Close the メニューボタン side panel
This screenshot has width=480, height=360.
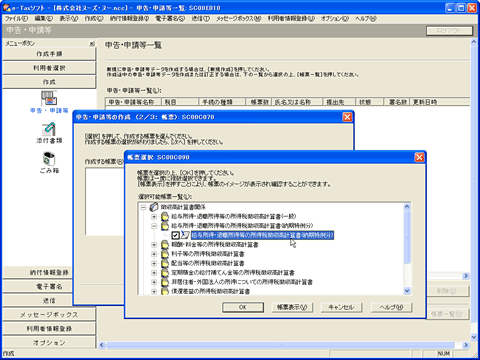click(x=92, y=43)
